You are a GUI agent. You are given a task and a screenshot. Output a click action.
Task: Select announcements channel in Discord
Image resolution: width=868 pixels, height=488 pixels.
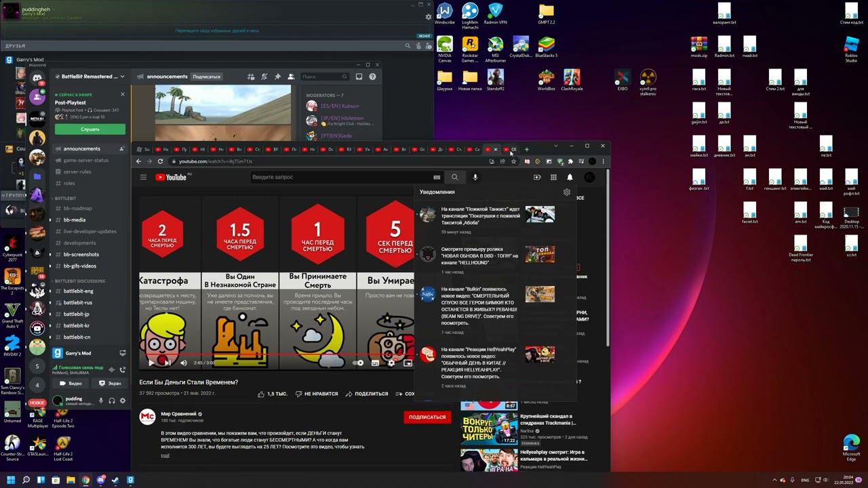90,148
